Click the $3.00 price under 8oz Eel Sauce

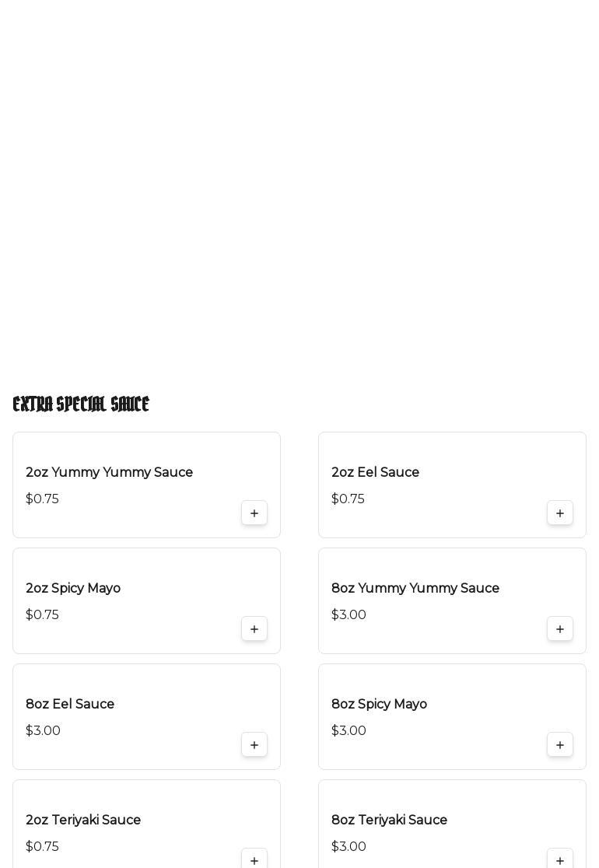43,731
